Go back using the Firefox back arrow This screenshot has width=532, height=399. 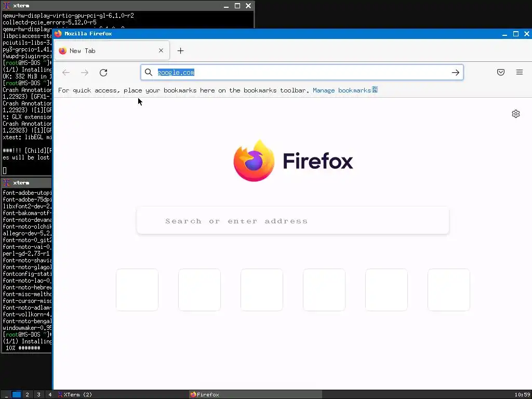pos(66,73)
